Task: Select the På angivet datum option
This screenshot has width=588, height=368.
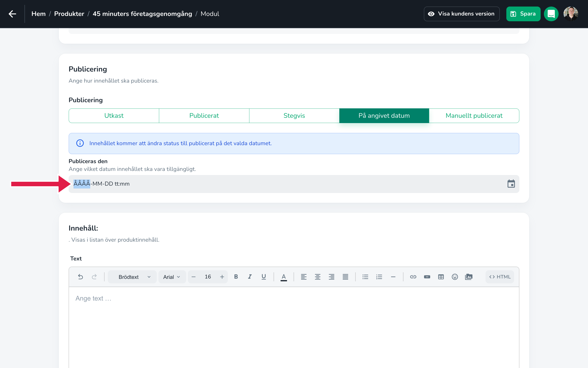Action: (x=384, y=116)
